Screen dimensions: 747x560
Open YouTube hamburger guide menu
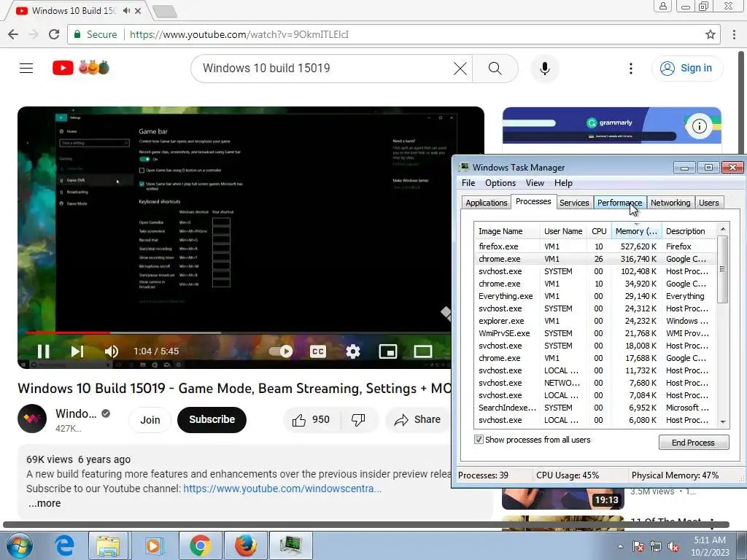pyautogui.click(x=26, y=68)
